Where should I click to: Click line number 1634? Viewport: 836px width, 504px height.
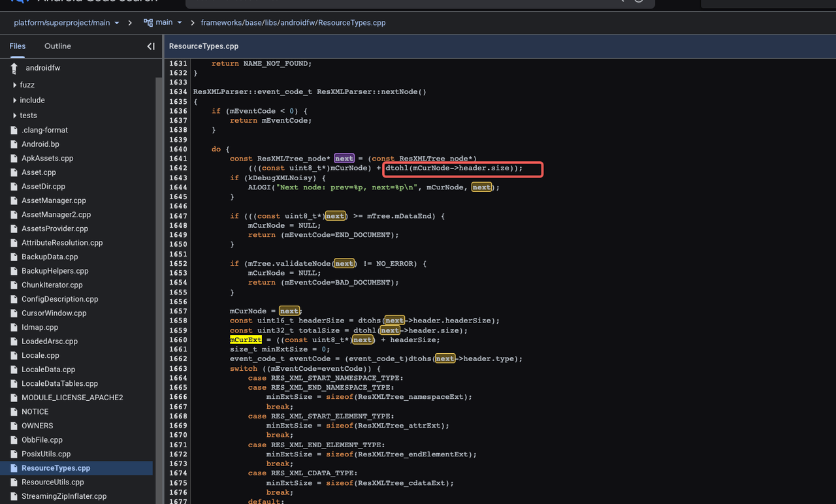coord(178,92)
